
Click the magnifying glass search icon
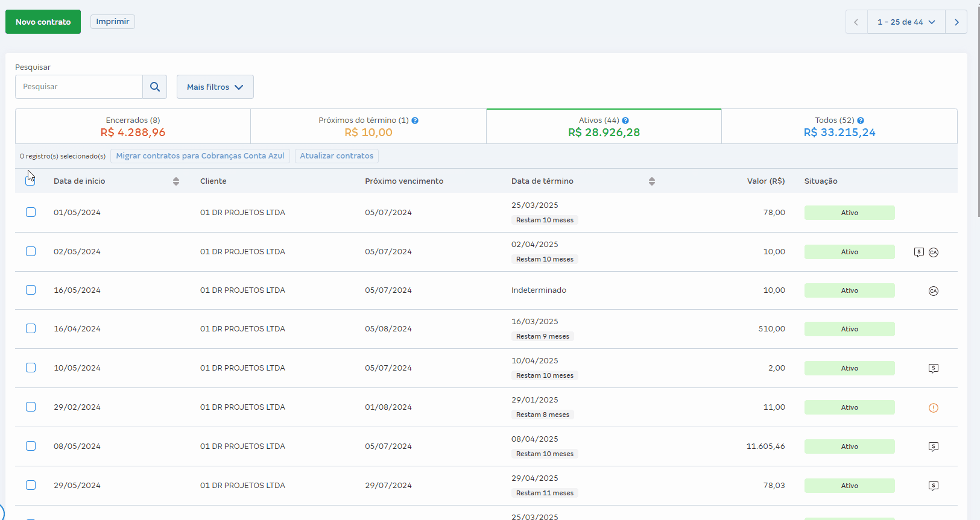155,87
